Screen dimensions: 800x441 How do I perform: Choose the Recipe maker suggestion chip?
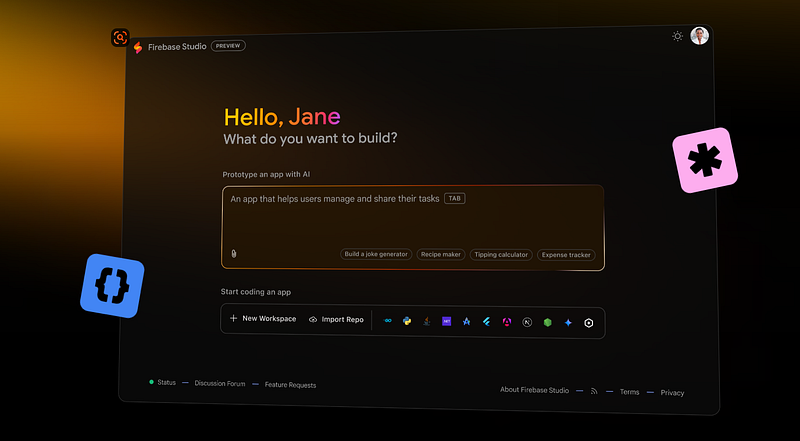[x=441, y=254]
